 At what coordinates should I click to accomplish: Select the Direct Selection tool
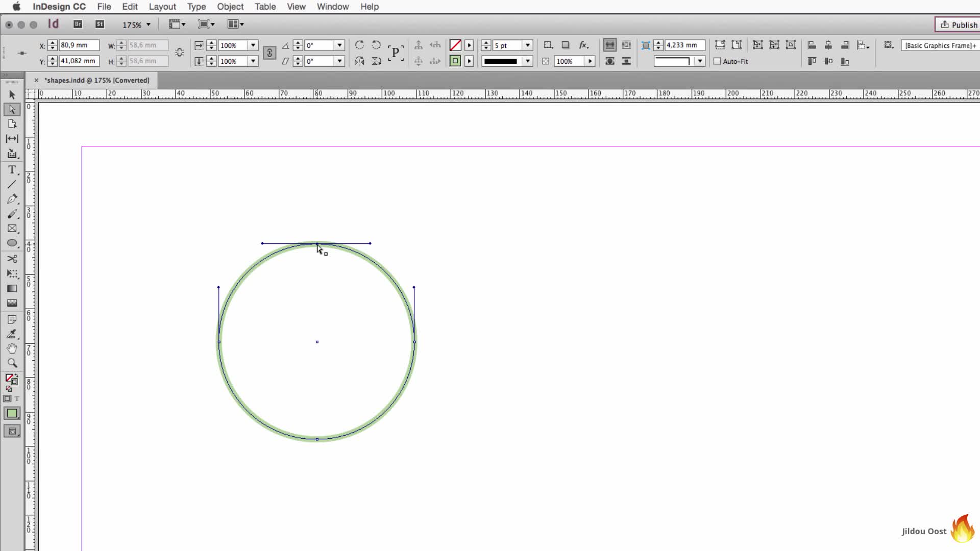click(12, 109)
